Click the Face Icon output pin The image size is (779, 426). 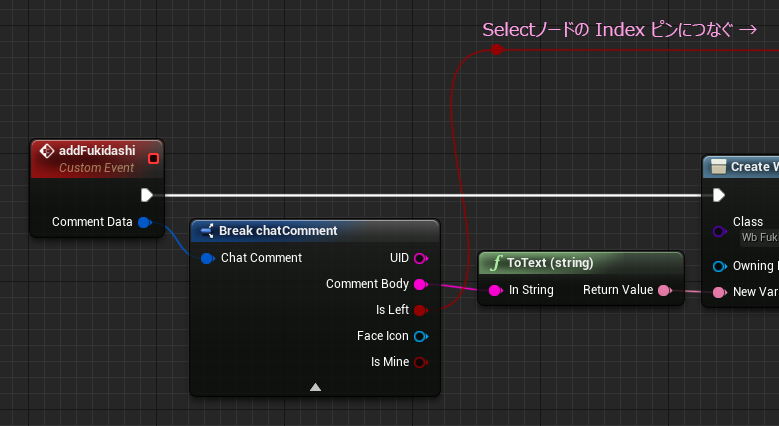pos(420,337)
